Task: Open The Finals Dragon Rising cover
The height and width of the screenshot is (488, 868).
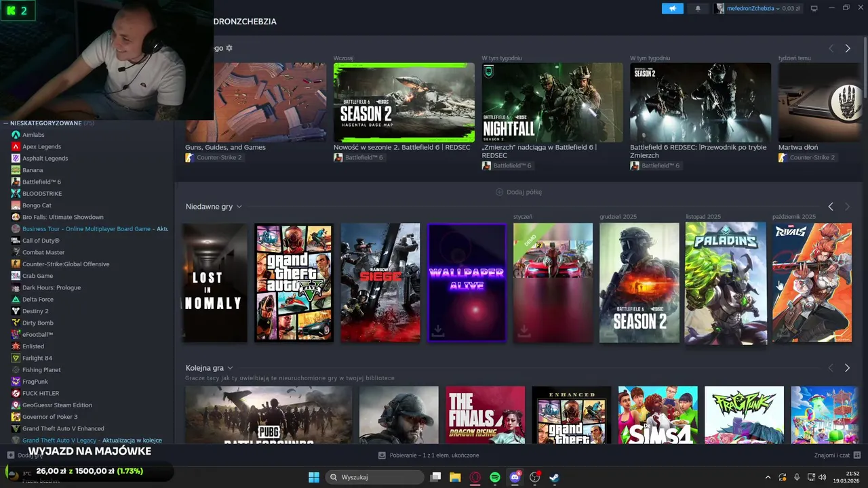Action: [x=485, y=415]
